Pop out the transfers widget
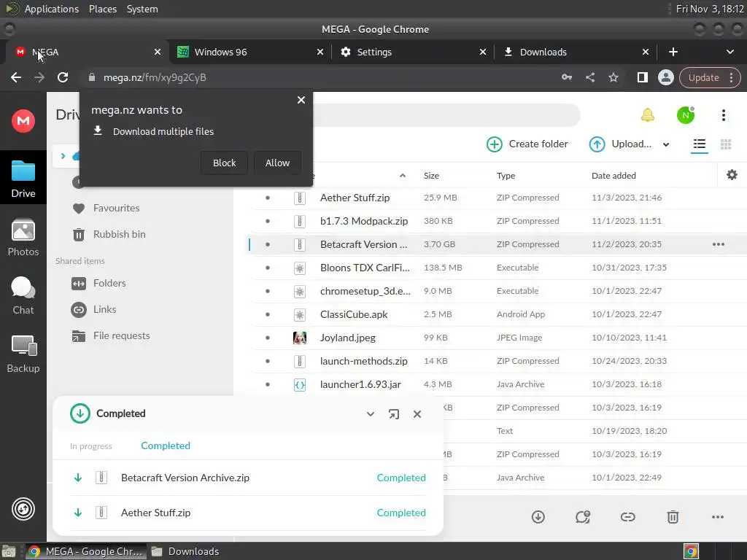This screenshot has width=747, height=560. pos(393,414)
